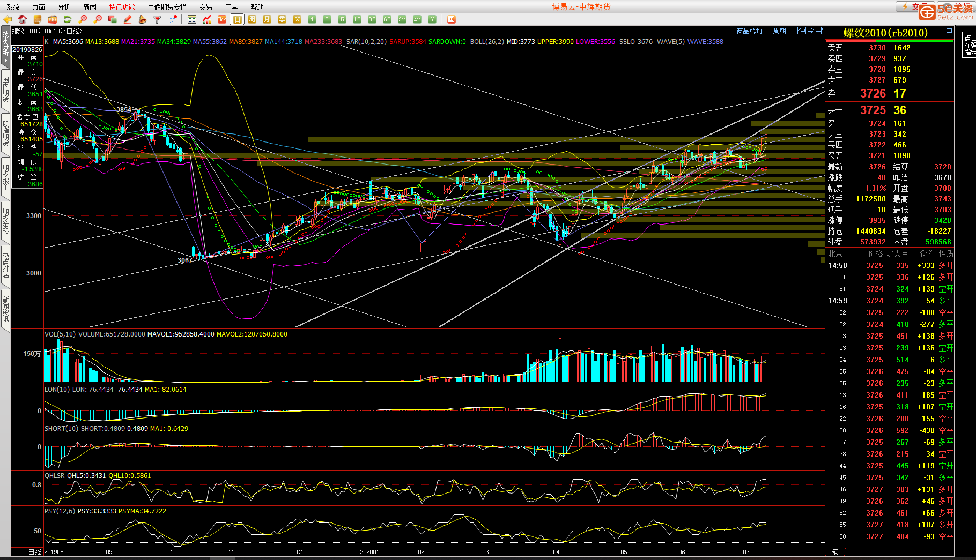Select the X custom period icon
The image size is (976, 560).
pos(297,19)
